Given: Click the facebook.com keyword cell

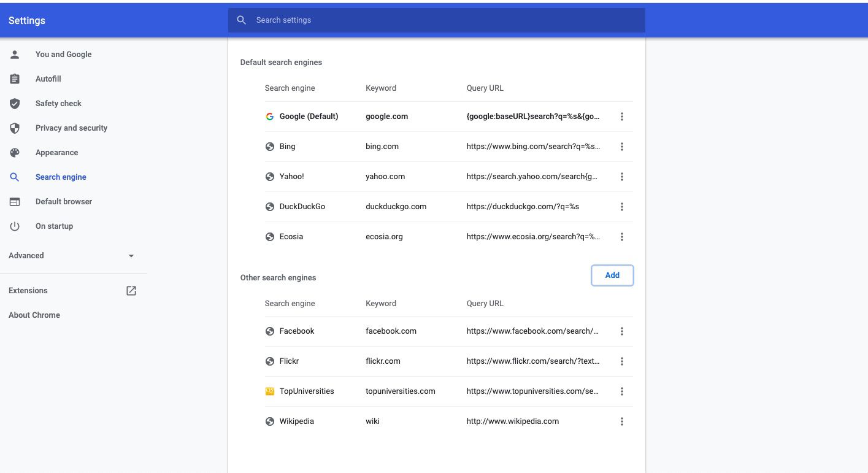Looking at the screenshot, I should (x=391, y=331).
